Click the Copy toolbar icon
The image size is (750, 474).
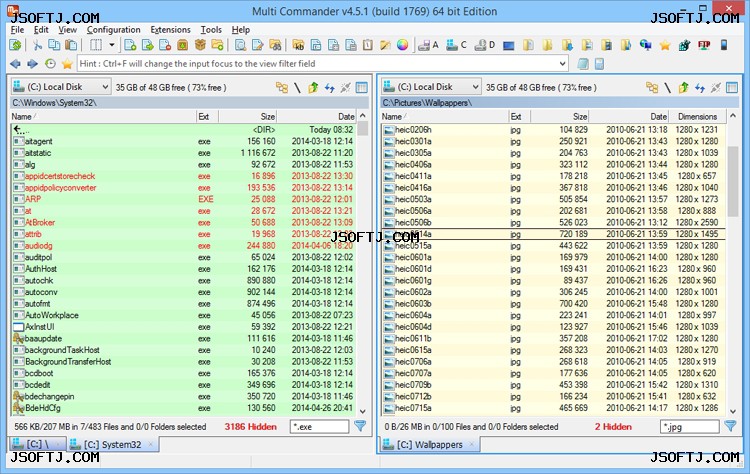click(54, 45)
